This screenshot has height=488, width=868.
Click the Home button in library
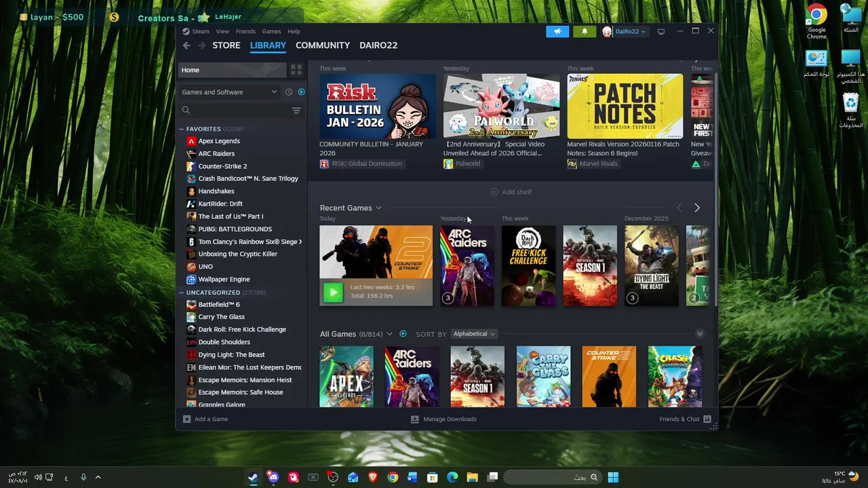coord(232,70)
